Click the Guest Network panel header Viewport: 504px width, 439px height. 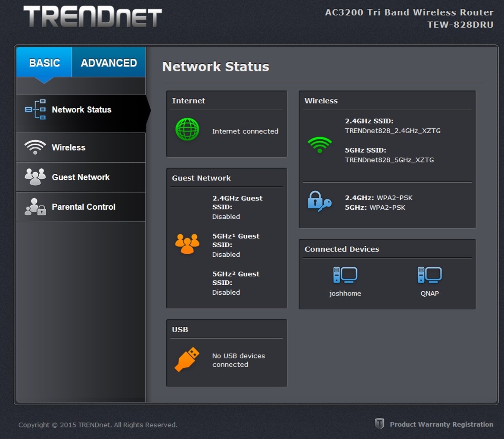coord(201,178)
